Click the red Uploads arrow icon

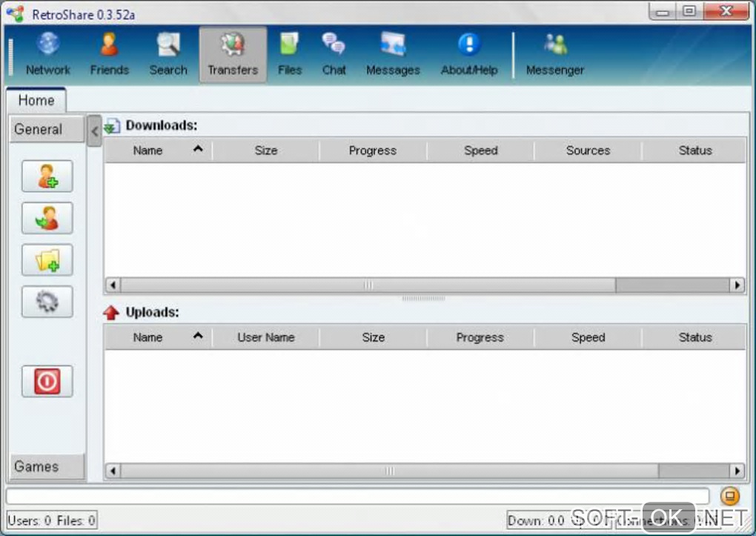pyautogui.click(x=111, y=313)
